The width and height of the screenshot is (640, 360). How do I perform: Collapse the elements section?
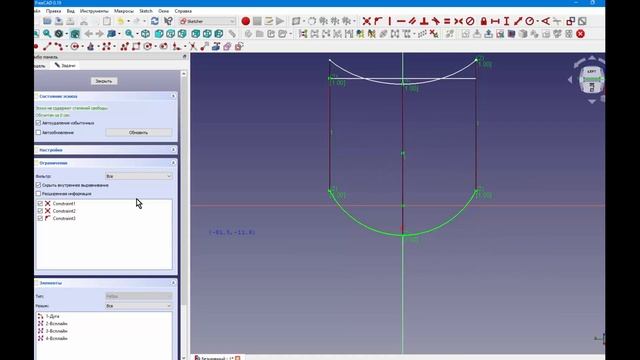(x=173, y=282)
